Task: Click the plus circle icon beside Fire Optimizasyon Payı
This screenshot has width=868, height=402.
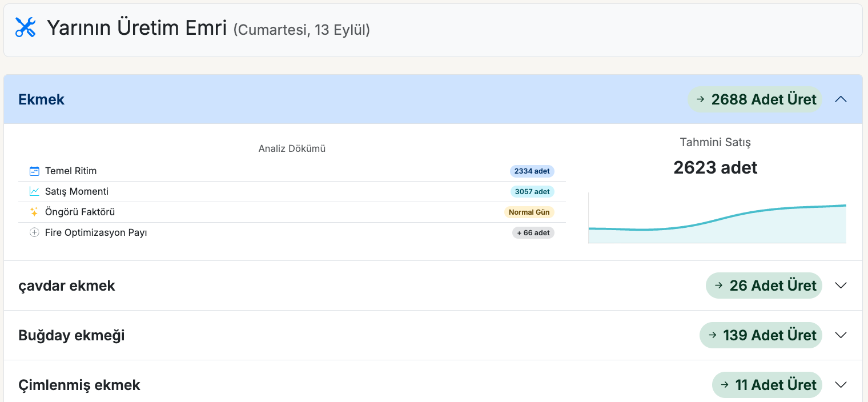Action: 34,232
